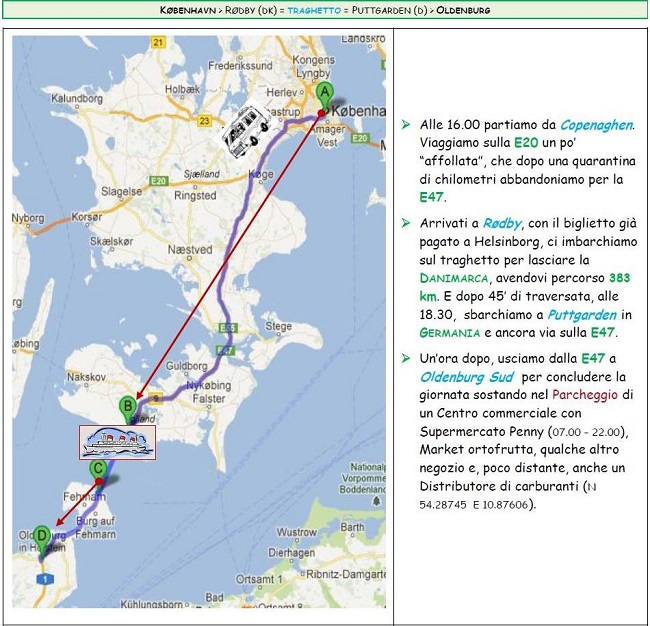Click the 'Korsør' map label
Screen dimensions: 650x626
tap(86, 217)
